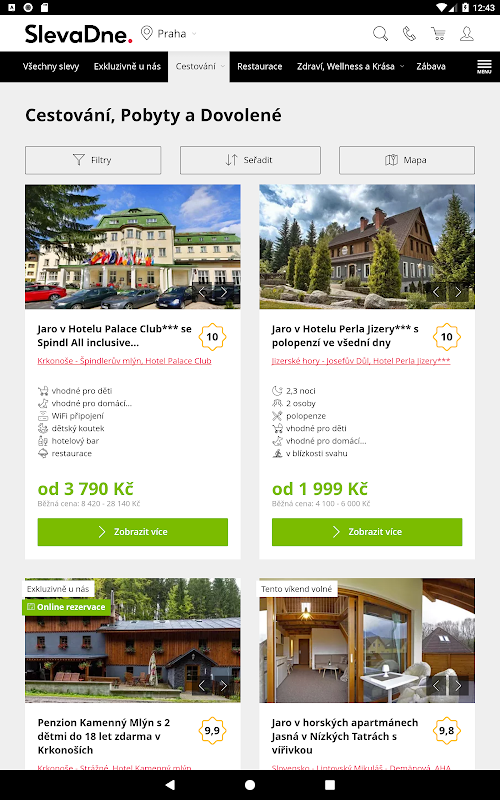Tap Android back navigation button

(x=170, y=785)
